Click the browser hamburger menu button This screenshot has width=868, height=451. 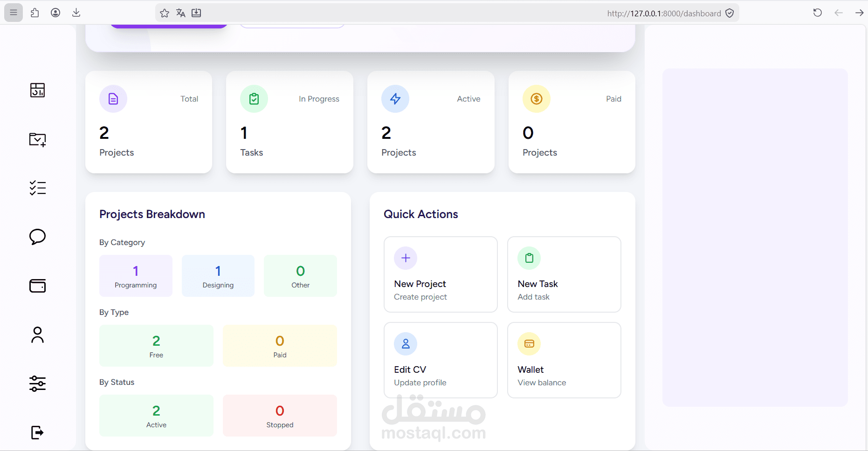[14, 13]
